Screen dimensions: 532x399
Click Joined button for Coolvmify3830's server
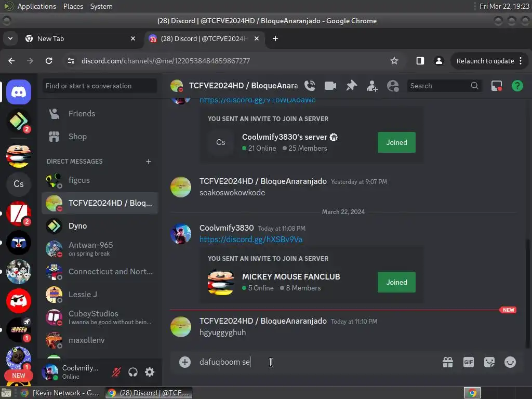coord(396,142)
